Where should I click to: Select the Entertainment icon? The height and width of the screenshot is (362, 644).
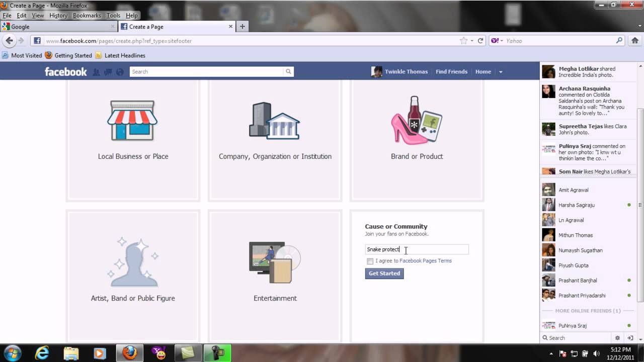(275, 262)
